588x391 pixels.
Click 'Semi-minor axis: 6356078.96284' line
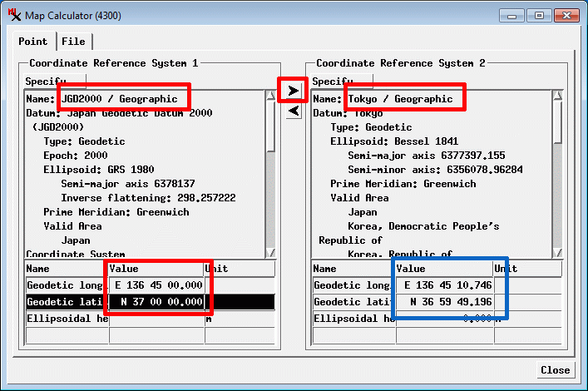coord(435,170)
